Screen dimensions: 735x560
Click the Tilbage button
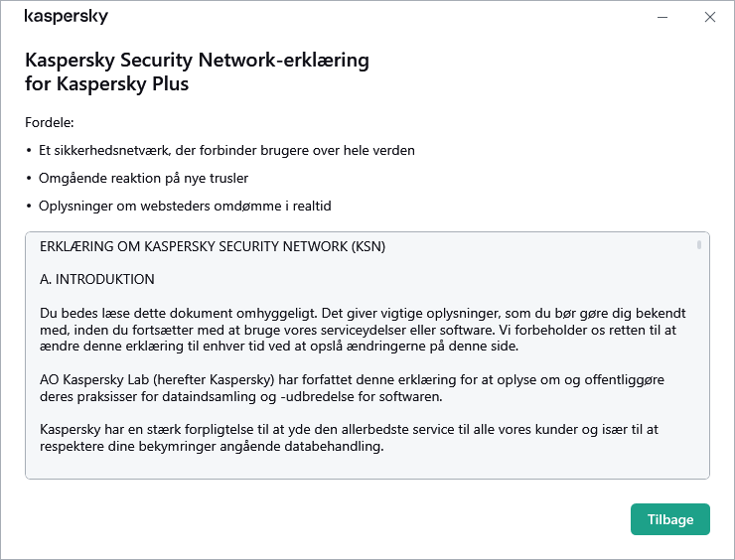[x=669, y=519]
